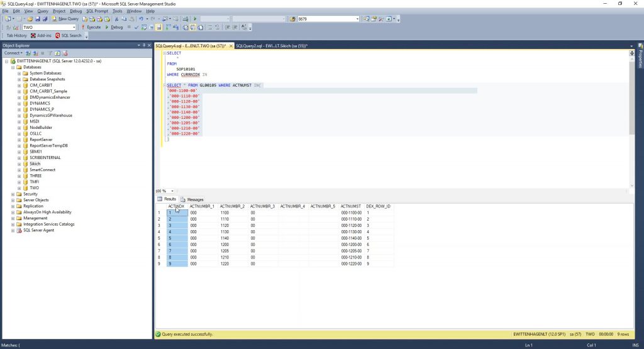Open the SQL Prompt menu
The image size is (644, 349).
97,11
